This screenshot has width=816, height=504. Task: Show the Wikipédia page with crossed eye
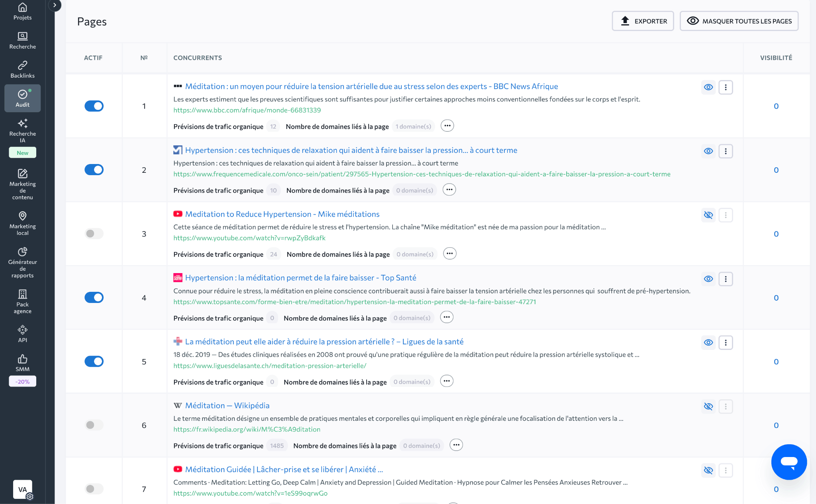pyautogui.click(x=708, y=406)
